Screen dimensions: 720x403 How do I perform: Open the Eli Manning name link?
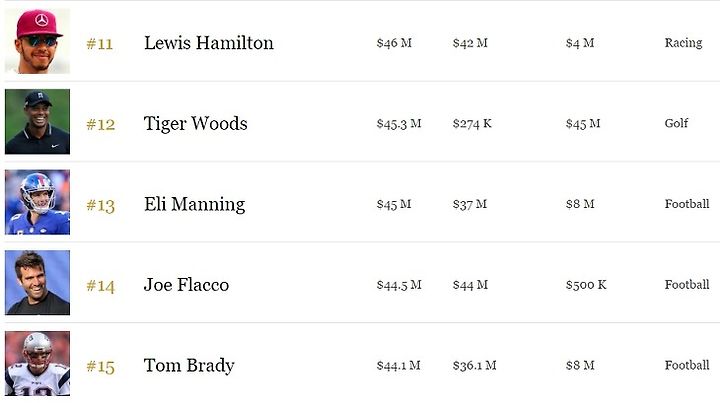tap(195, 204)
